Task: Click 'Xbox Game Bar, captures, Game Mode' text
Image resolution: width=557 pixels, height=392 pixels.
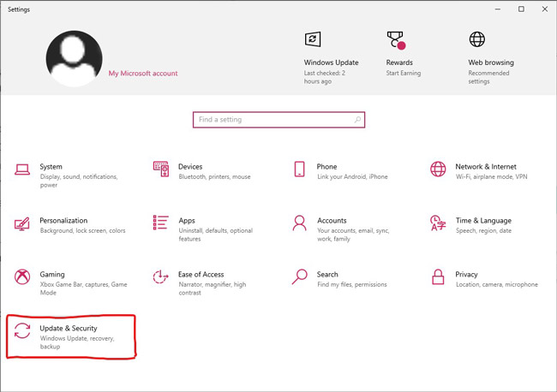Action: tap(83, 288)
